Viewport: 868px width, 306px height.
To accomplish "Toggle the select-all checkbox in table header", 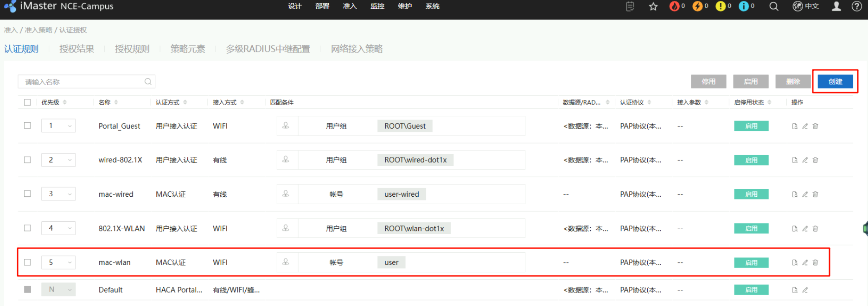I will pyautogui.click(x=27, y=102).
